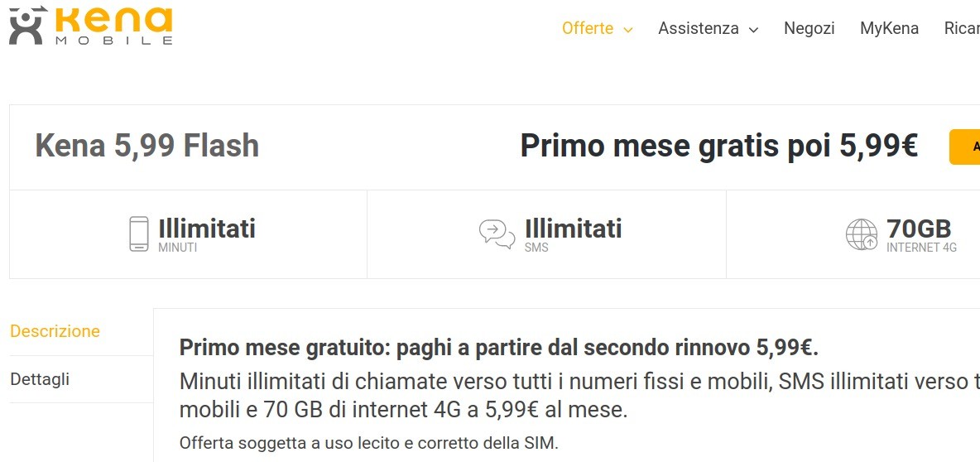Click the Primo mese gratis poi 5,99€ heading
The height and width of the screenshot is (462, 980).
coord(718,146)
